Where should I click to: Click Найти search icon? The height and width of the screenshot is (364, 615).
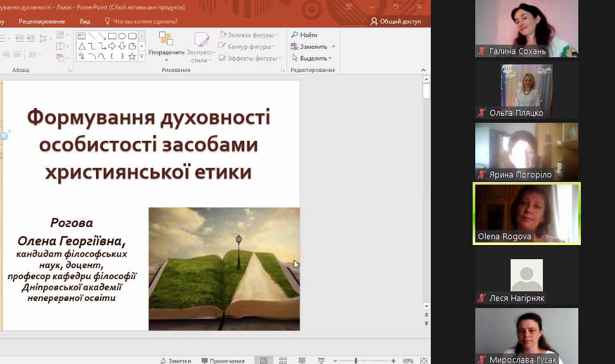point(294,35)
